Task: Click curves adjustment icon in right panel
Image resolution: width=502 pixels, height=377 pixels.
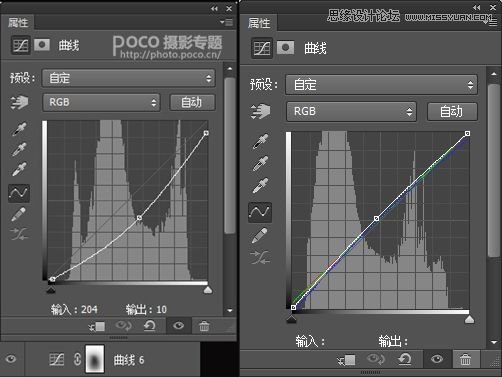Action: pyautogui.click(x=262, y=48)
